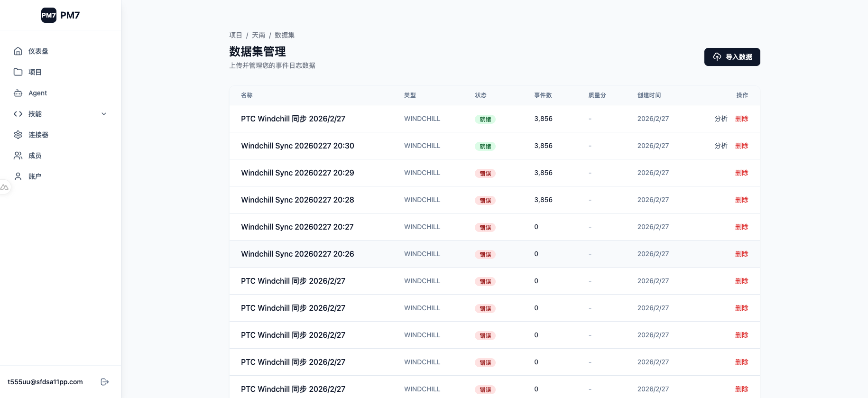The image size is (868, 398).
Task: Click 错误 status badge for Windchill Sync 20:28
Action: 485,200
